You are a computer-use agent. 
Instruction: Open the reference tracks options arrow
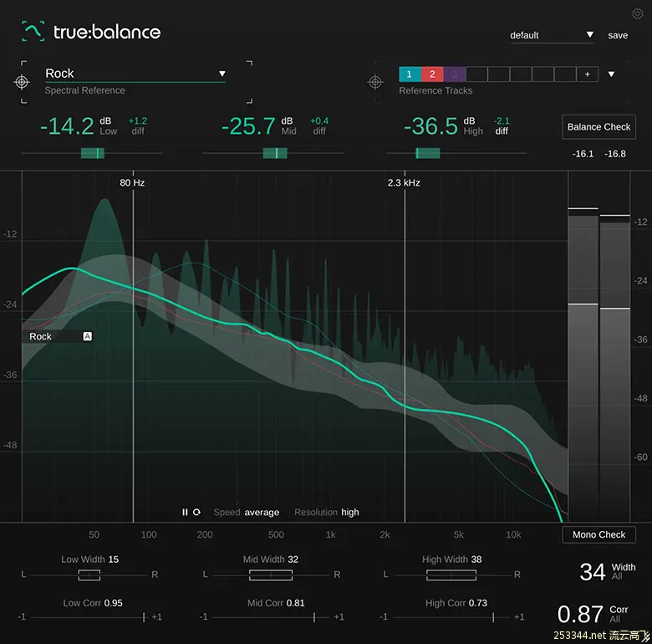coord(611,74)
